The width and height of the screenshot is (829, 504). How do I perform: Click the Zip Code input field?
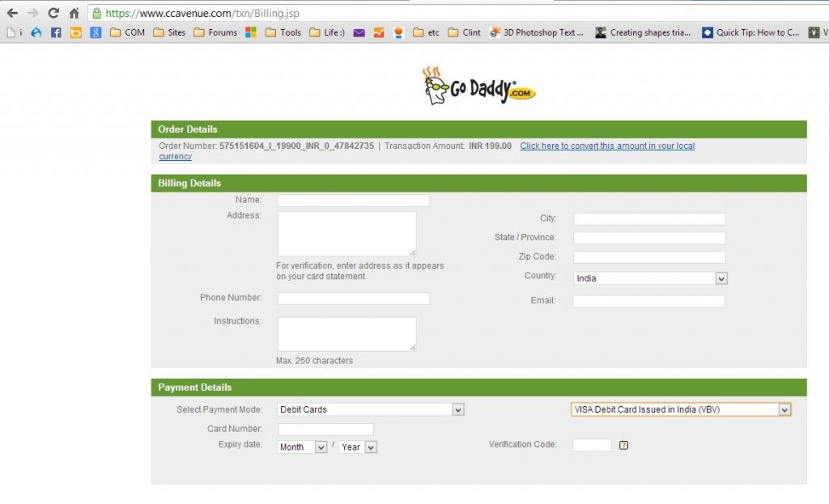point(650,257)
